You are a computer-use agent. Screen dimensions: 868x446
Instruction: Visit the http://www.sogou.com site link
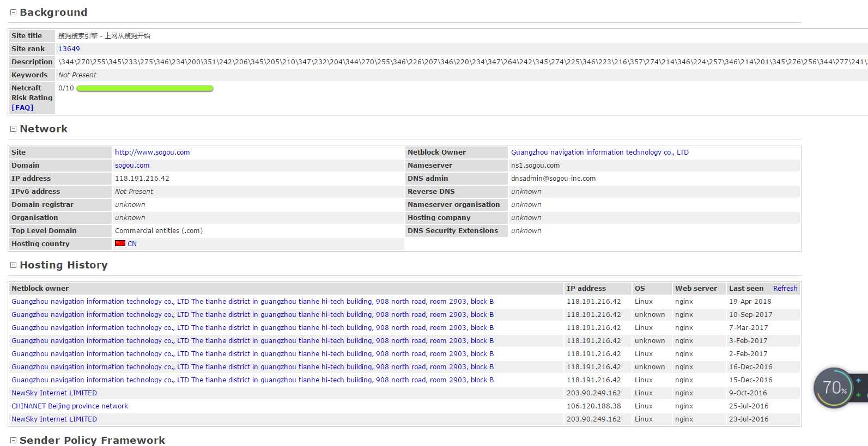pos(153,152)
